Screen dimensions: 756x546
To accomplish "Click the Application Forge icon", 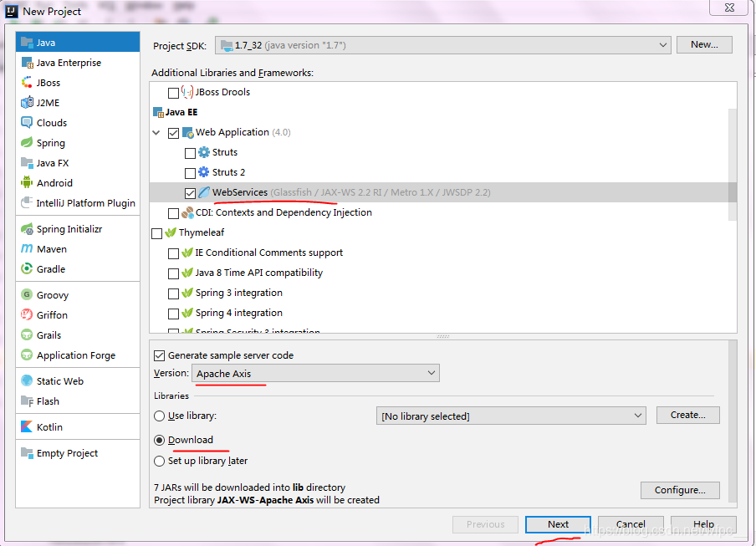I will 27,355.
